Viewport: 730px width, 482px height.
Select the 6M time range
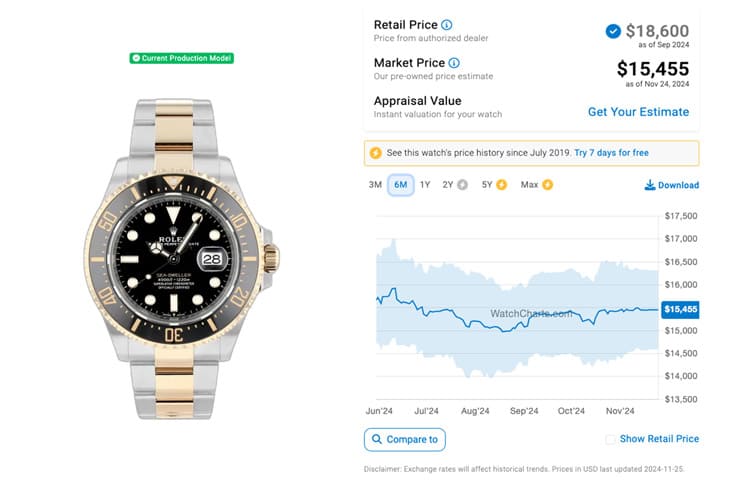coord(400,185)
